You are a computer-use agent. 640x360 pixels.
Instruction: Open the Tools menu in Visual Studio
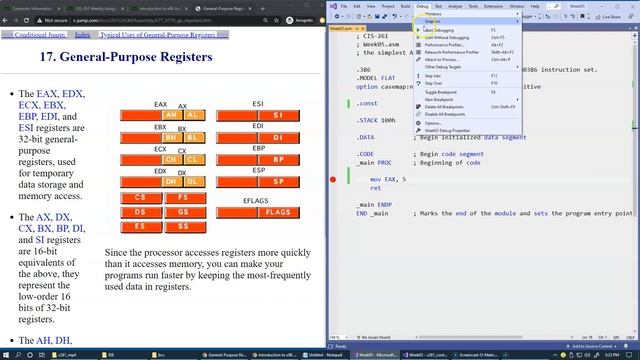(x=473, y=6)
